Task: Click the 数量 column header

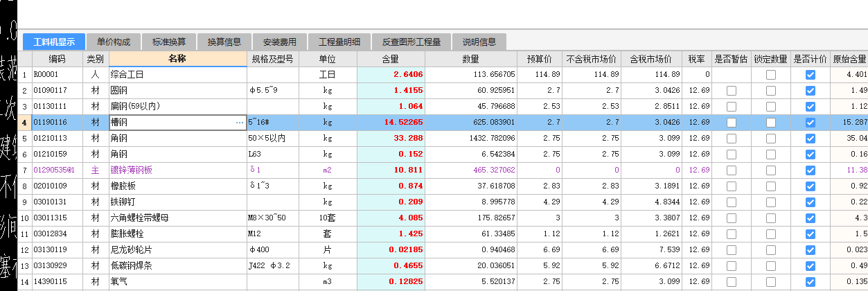Action: [471, 59]
